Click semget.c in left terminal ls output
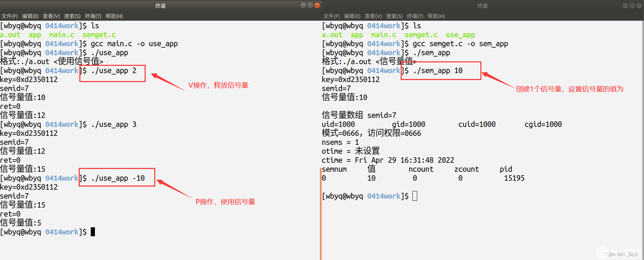This screenshot has height=260, width=644. click(99, 35)
